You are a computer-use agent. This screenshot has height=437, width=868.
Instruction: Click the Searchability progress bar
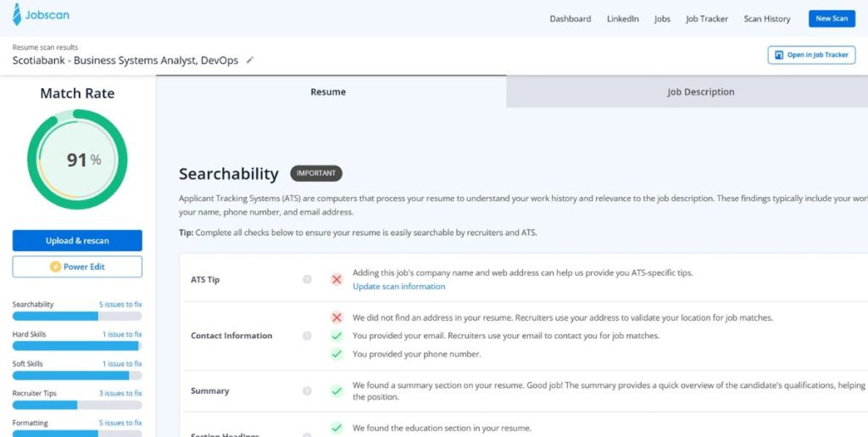pos(77,317)
